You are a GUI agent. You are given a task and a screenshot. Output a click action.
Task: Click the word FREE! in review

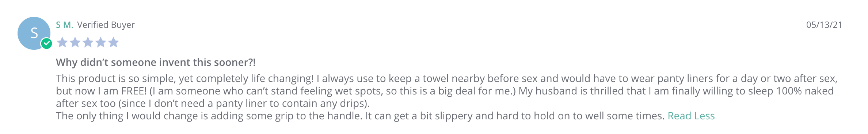(x=134, y=91)
